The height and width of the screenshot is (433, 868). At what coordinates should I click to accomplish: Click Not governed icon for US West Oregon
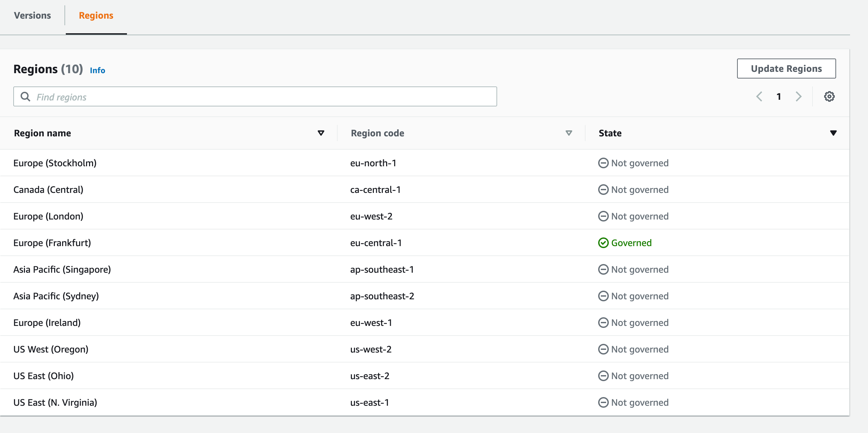(603, 350)
